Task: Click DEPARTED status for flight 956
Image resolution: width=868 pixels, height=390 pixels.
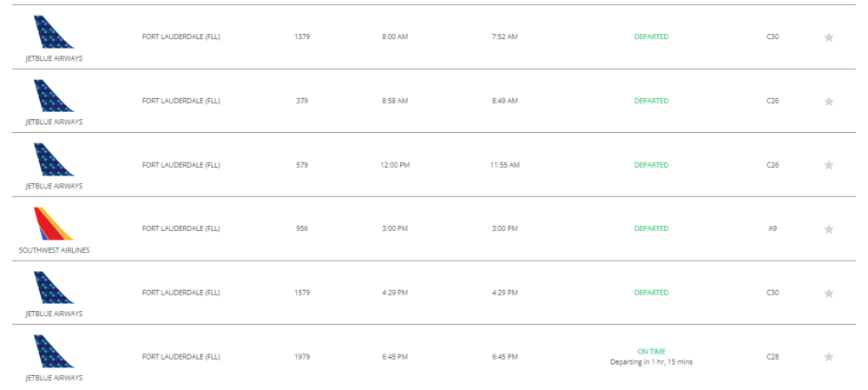Action: pyautogui.click(x=651, y=228)
